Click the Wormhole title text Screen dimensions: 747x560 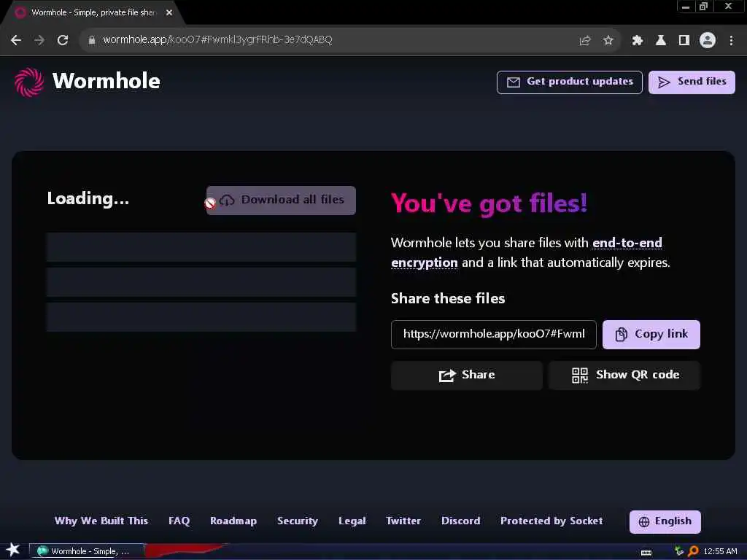(x=107, y=82)
